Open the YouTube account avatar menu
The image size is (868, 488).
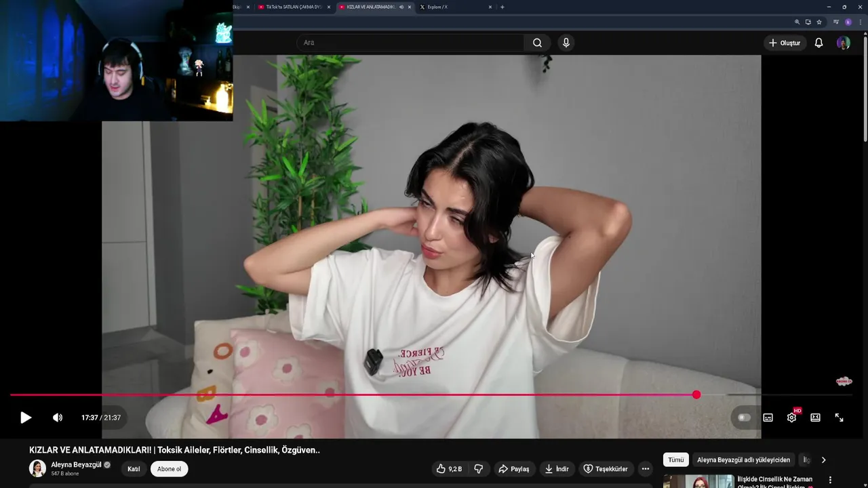click(844, 43)
